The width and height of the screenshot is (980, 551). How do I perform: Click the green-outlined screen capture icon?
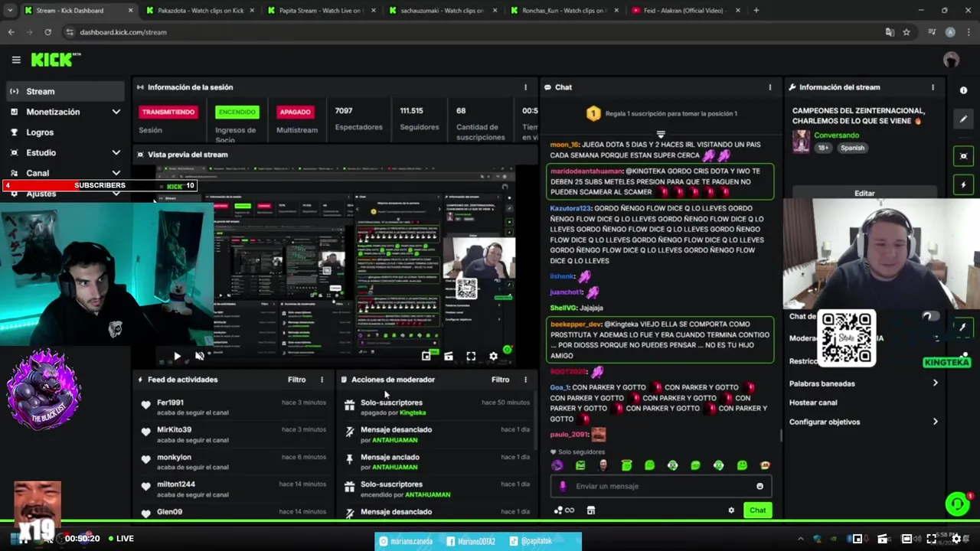click(x=963, y=156)
